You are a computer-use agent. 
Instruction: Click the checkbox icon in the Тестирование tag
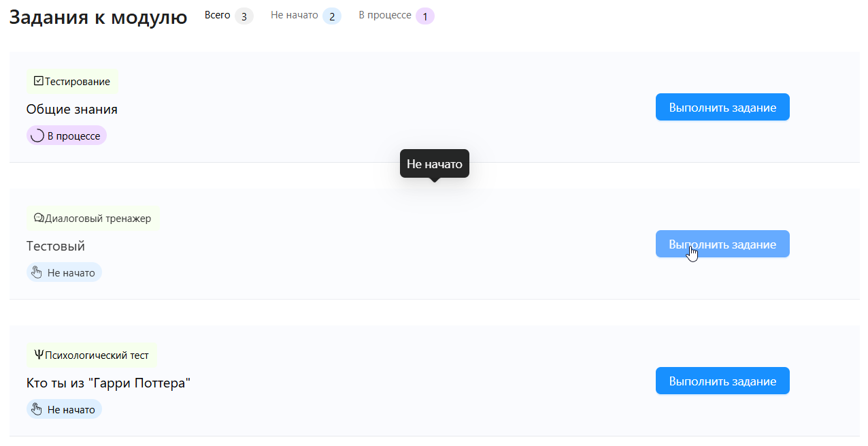click(x=38, y=81)
